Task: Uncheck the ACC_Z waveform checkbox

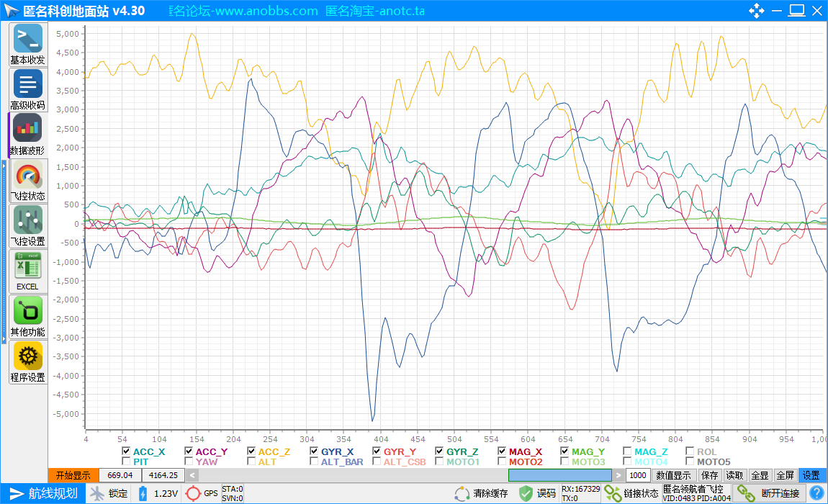Action: 251,451
